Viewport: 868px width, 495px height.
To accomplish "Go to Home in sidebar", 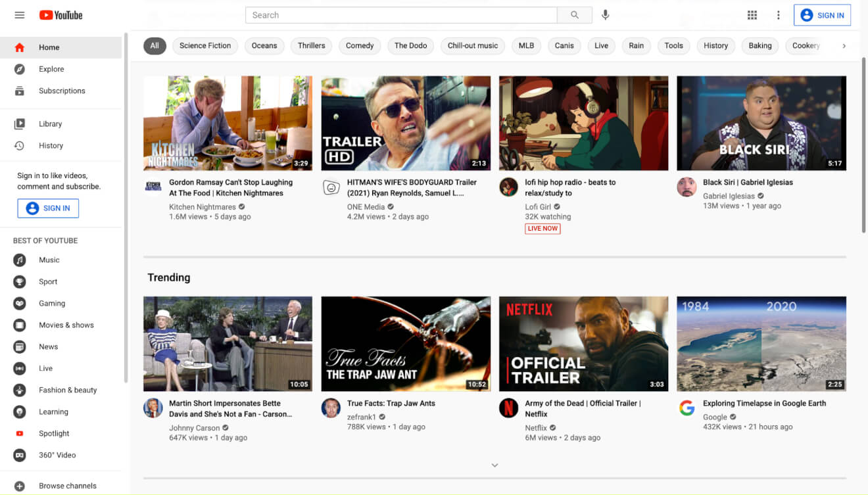I will pos(60,47).
